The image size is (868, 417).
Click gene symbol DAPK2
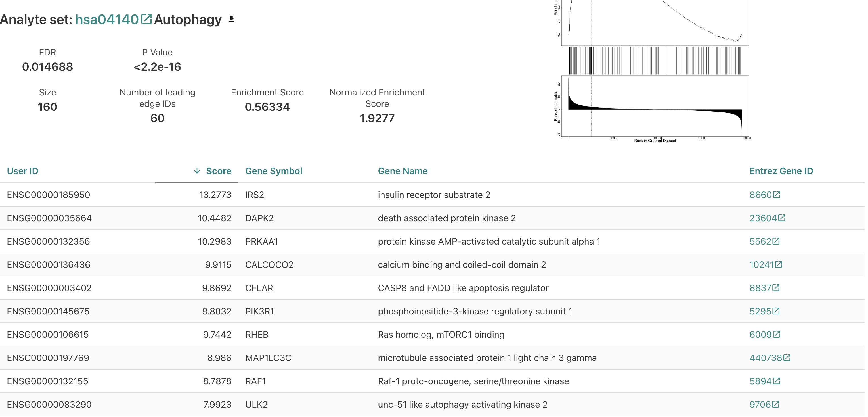coord(259,218)
